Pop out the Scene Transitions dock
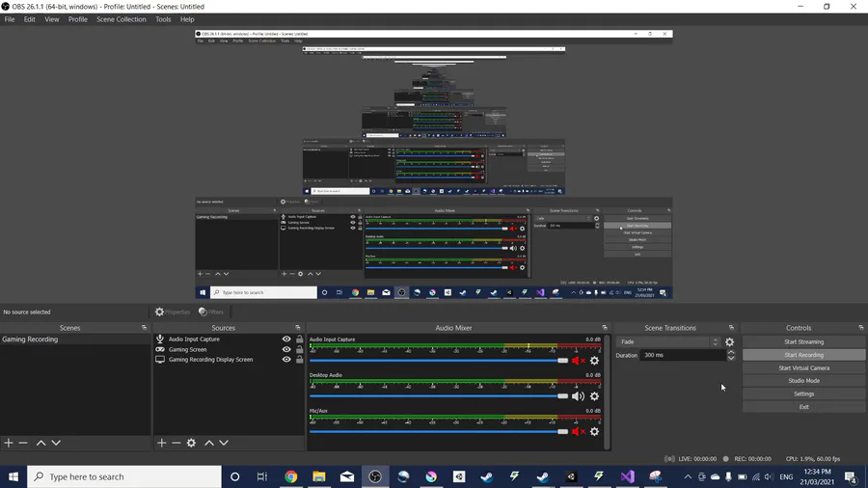The image size is (868, 488). click(731, 328)
